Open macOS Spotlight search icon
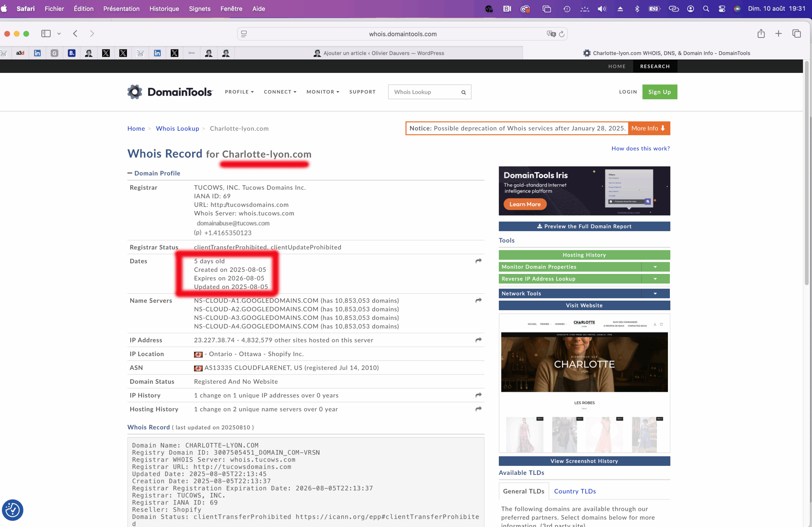Screen dimensions: 812x527 coord(706,9)
